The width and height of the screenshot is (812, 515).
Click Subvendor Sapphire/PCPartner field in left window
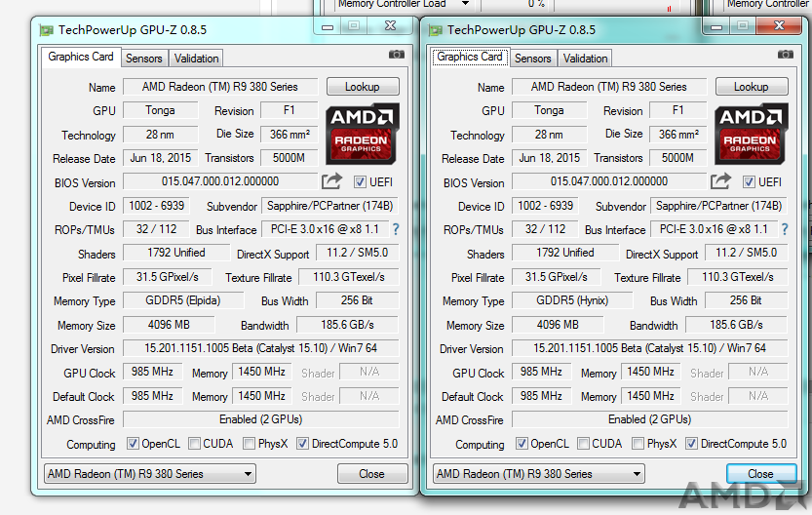click(x=329, y=206)
